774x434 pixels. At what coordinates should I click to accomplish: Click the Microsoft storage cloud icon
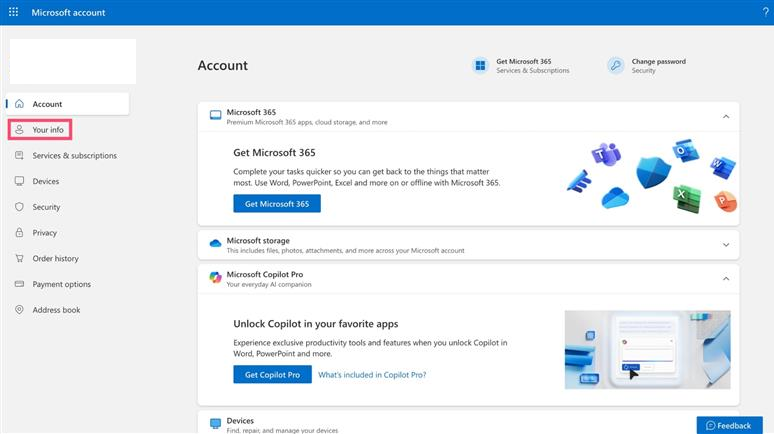(x=215, y=243)
